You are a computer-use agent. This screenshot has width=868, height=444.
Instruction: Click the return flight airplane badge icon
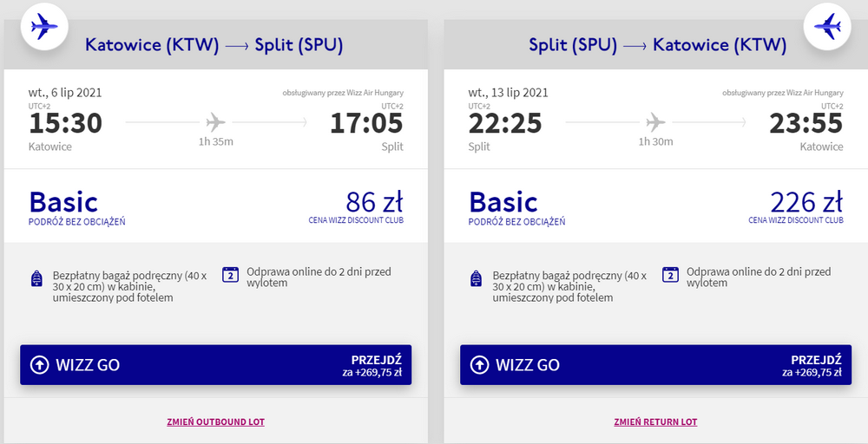coord(826,27)
